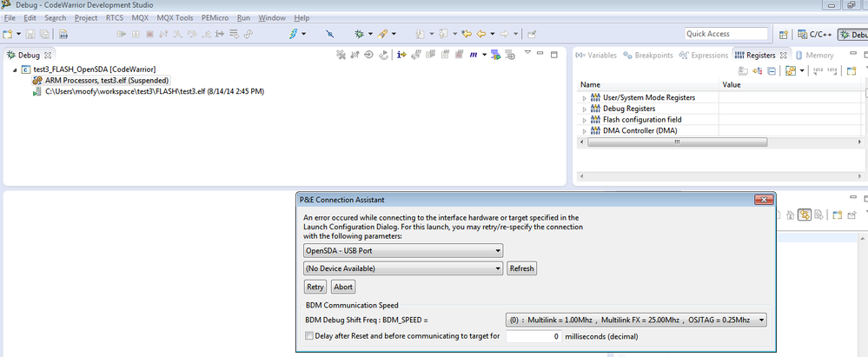
Task: Click the Name column header in Registers
Action: coord(648,84)
